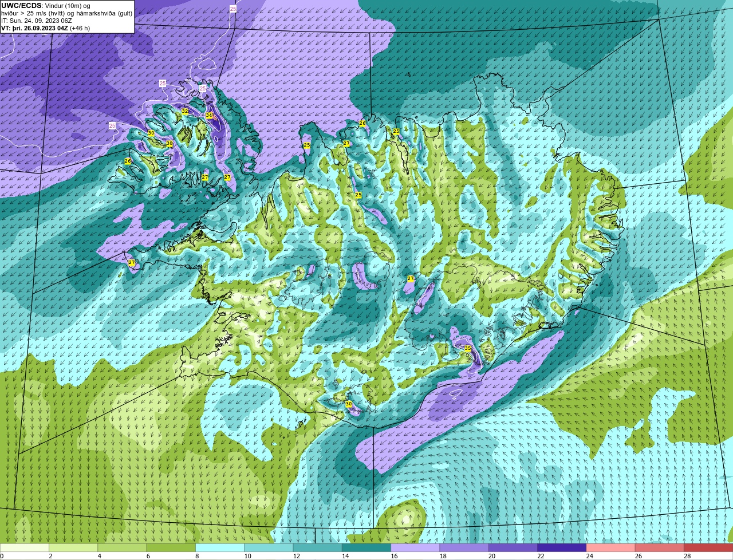
Task: Click the 4–6 m/s green legend swatch
Action: tap(122, 547)
